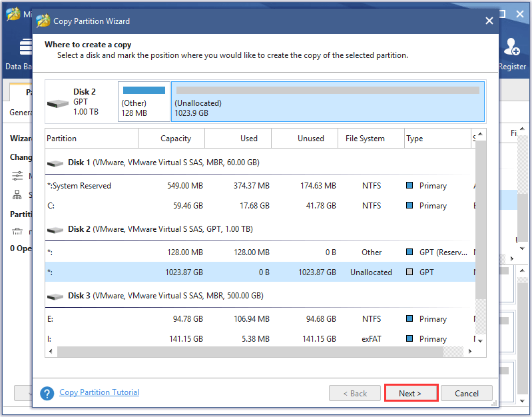Sort by File System column header
The height and width of the screenshot is (417, 532).
(x=371, y=139)
